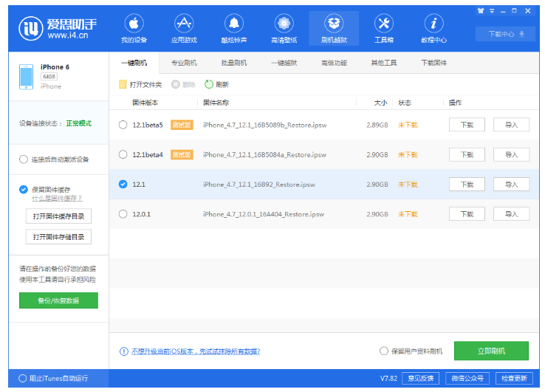Viewport: 545px width, 392px height.
Task: Select the 工具箱 toolbox icon
Action: tap(384, 24)
